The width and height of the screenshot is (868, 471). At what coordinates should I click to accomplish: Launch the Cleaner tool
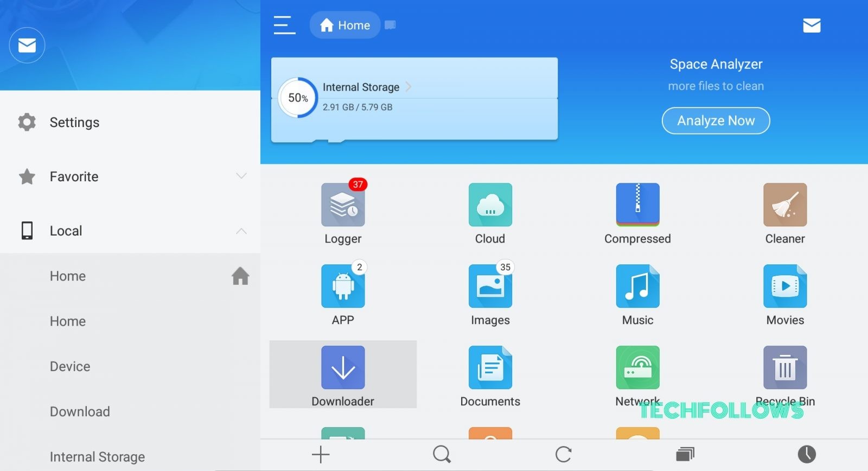click(785, 205)
